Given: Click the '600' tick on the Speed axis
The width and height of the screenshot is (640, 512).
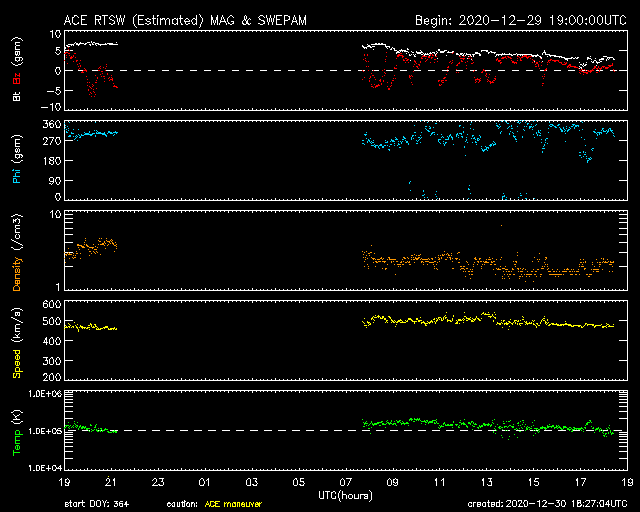Looking at the screenshot, I should [x=52, y=305].
